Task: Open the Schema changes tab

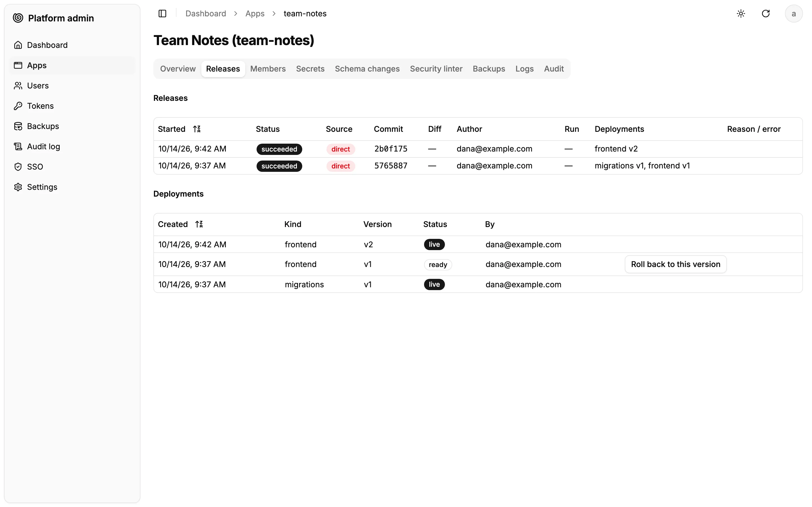Action: [367, 69]
